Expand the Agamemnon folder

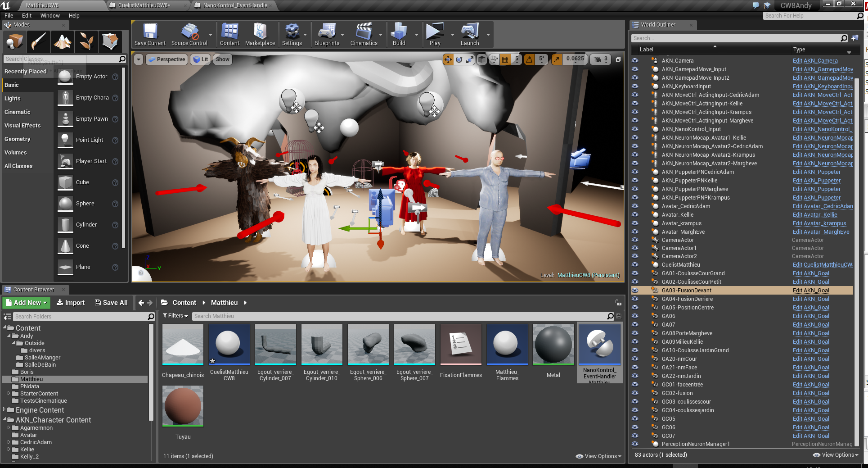[9, 427]
